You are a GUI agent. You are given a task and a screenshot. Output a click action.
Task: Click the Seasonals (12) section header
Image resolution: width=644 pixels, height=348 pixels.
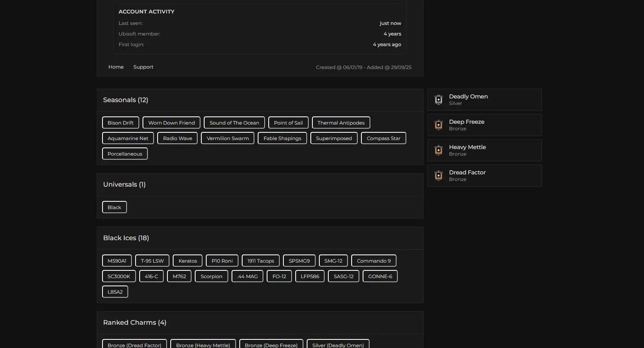pos(126,100)
